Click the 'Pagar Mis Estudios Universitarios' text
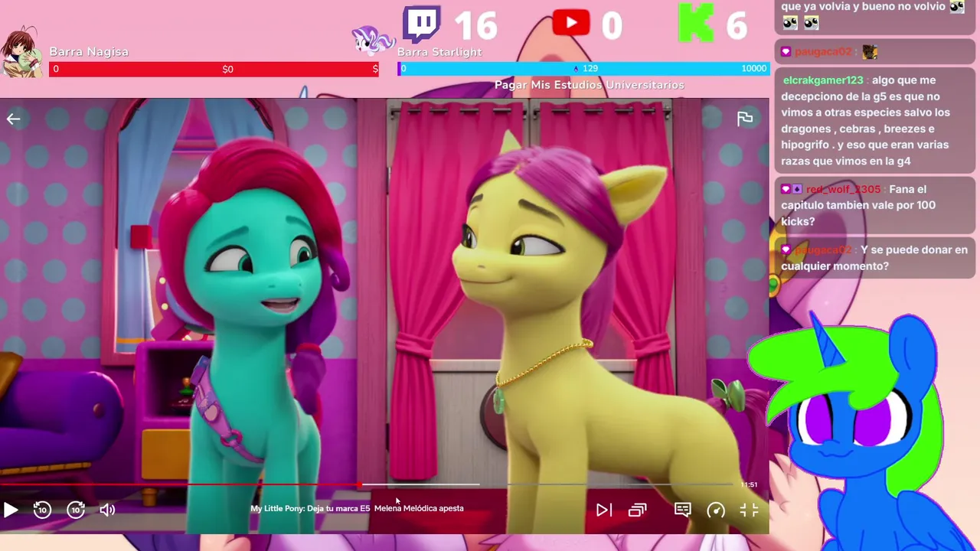Viewport: 980px width, 551px height. click(590, 85)
